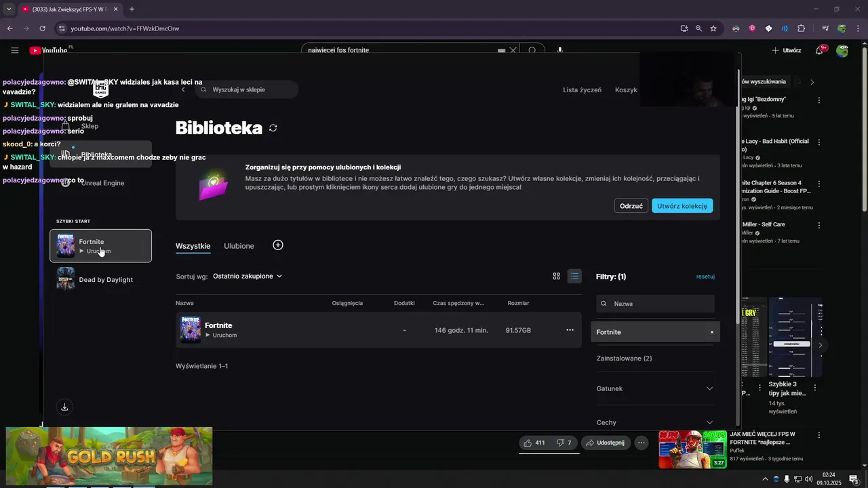The width and height of the screenshot is (868, 488).
Task: Click Utwórz kolekcję button
Action: click(x=682, y=206)
